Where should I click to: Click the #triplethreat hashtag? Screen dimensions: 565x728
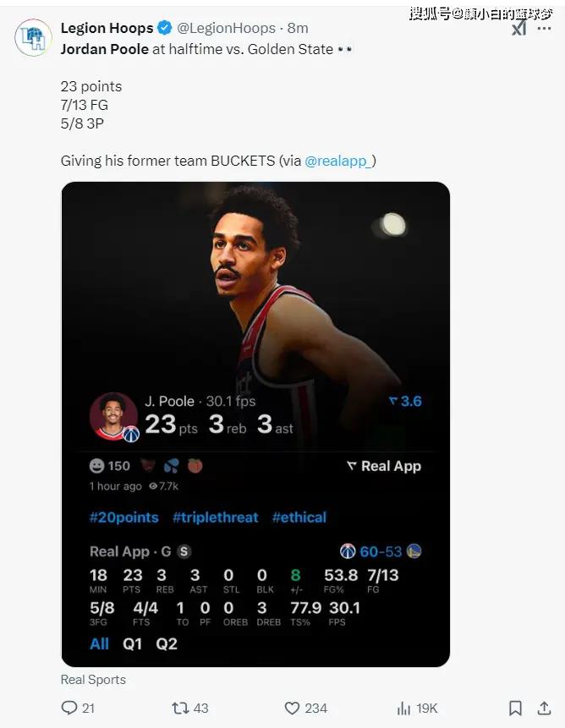[216, 517]
